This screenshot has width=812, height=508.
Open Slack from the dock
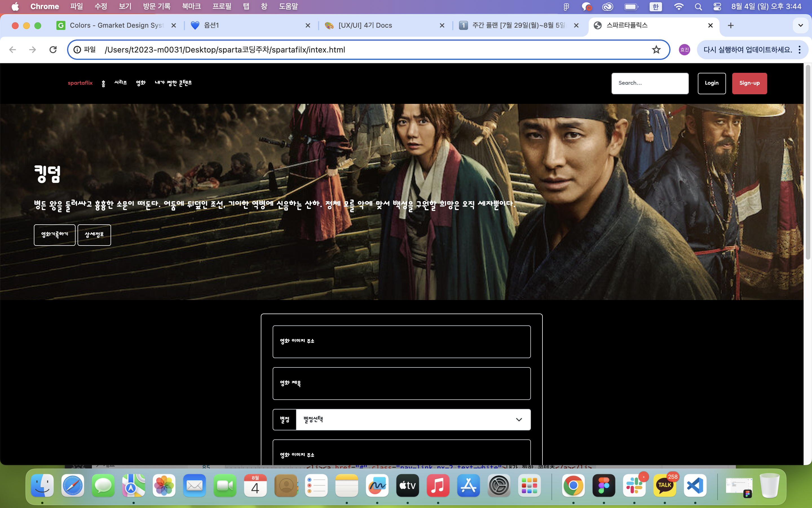pos(634,485)
